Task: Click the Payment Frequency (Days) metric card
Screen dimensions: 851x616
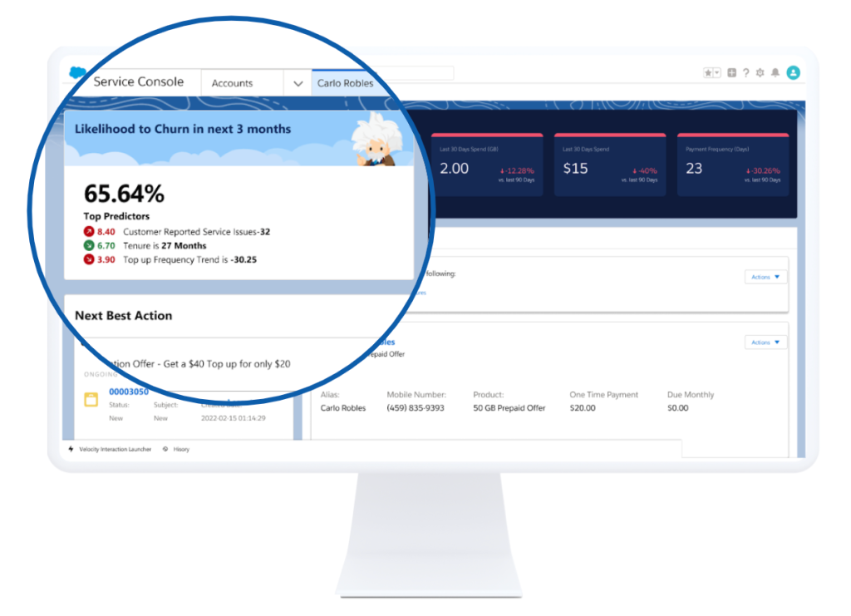Action: coord(732,165)
